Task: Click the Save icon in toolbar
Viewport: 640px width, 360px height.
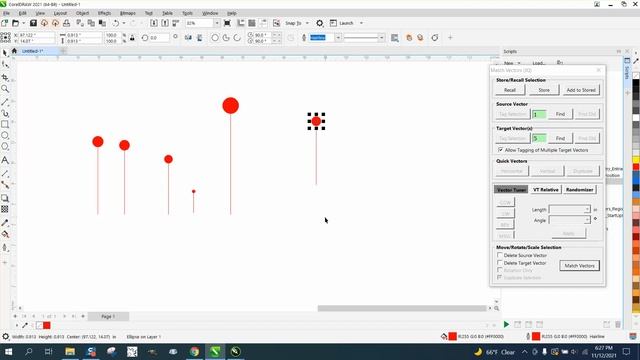Action: [33, 23]
